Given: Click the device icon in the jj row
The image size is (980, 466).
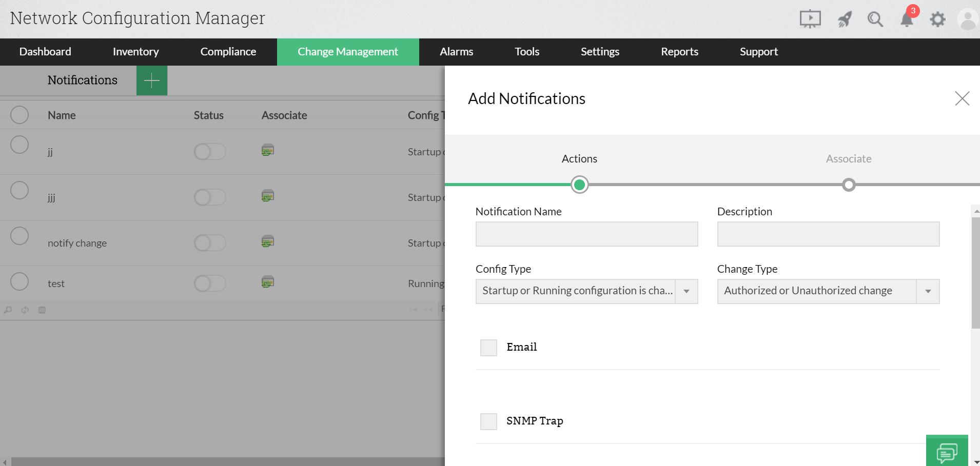Looking at the screenshot, I should click(268, 150).
